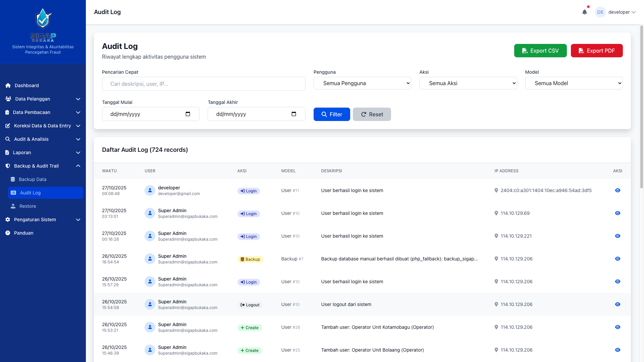
Task: Open the Semua Pengguna dropdown
Action: (362, 83)
